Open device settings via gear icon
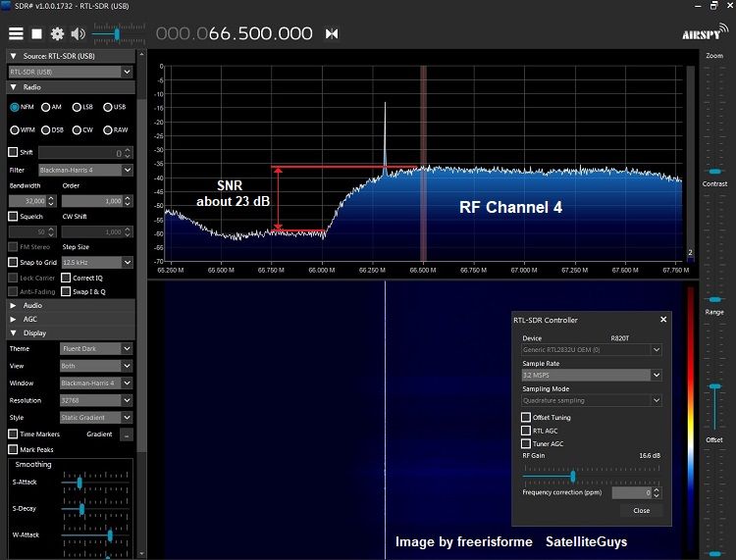This screenshot has width=736, height=560. point(57,33)
